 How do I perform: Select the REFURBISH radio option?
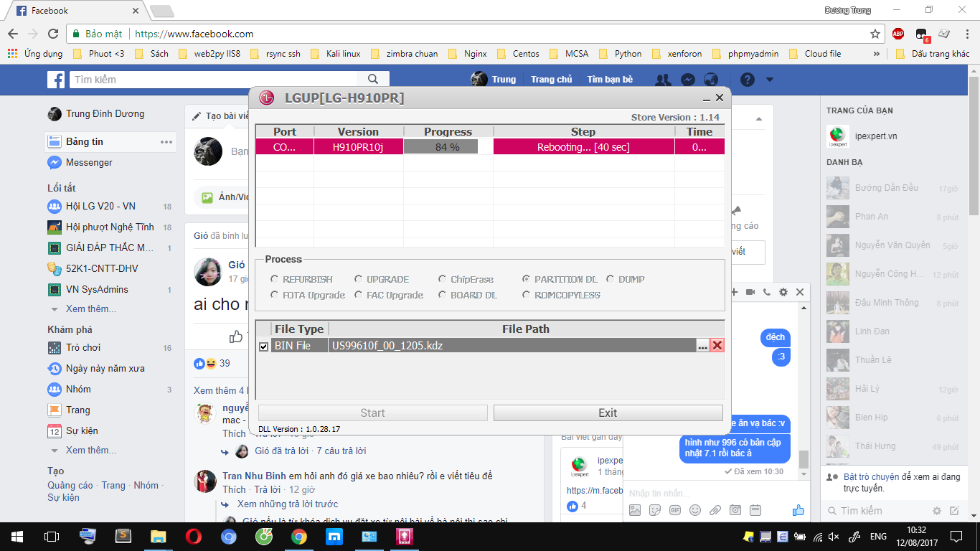point(275,279)
